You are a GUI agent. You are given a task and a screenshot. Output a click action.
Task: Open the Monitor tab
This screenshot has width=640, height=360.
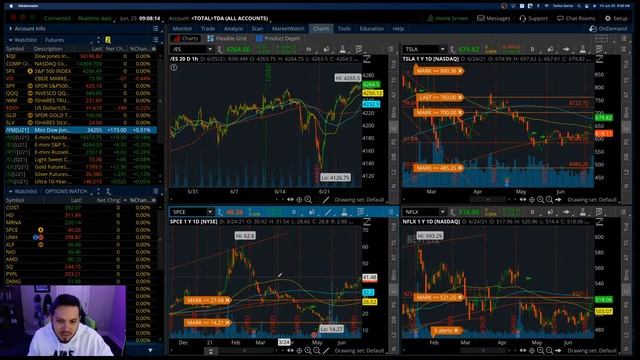pos(182,29)
